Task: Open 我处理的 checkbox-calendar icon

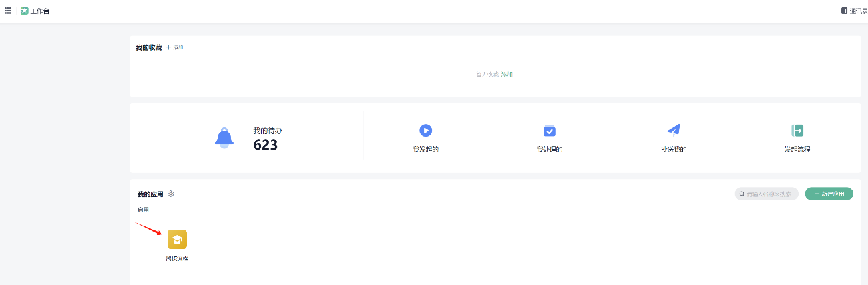Action: (550, 131)
